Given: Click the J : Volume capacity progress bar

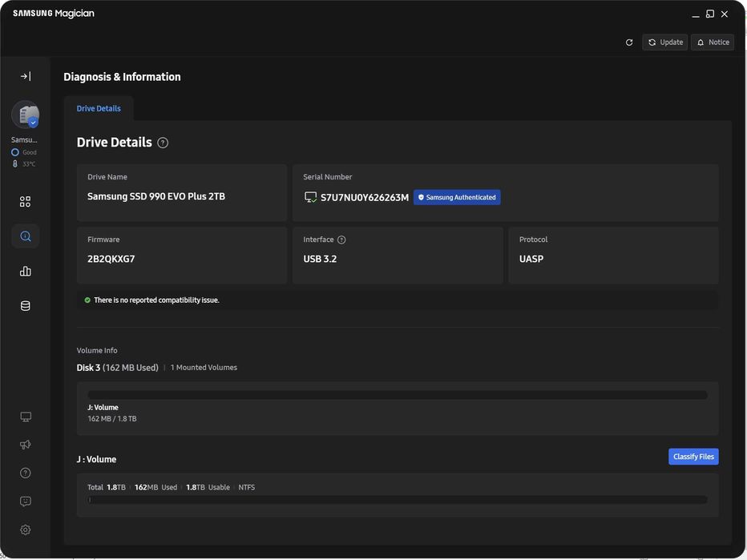Looking at the screenshot, I should click(x=398, y=500).
